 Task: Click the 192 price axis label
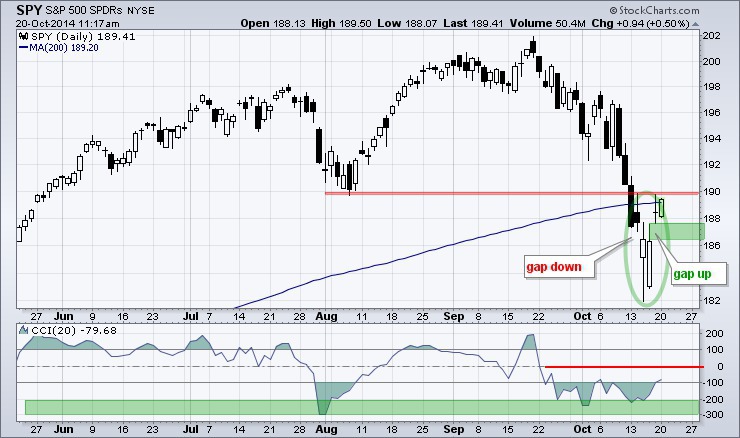(712, 165)
